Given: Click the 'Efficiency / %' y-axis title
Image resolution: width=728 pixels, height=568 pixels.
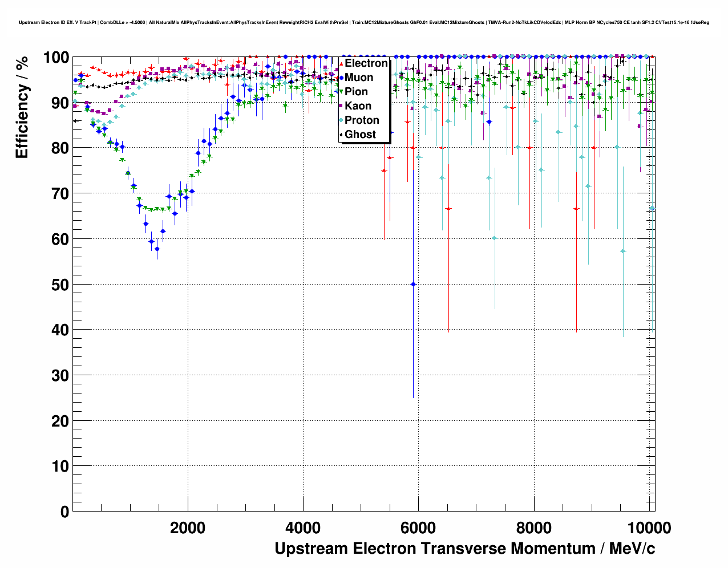Looking at the screenshot, I should 22,108.
